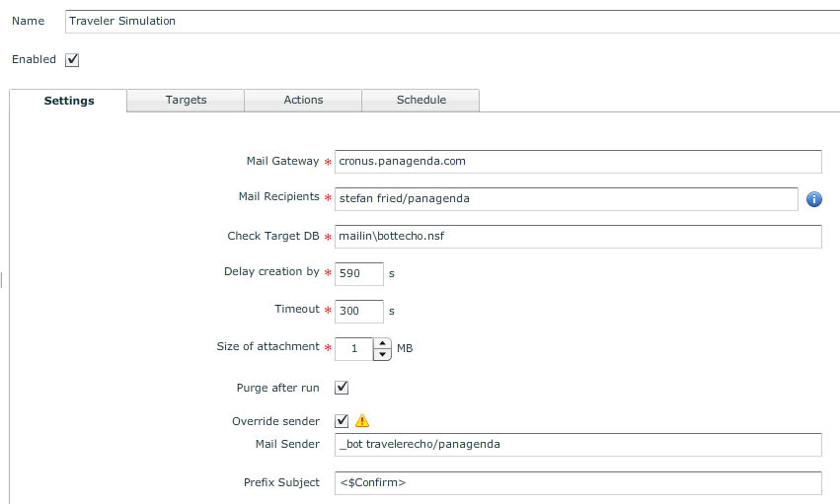Increase attachment size with up arrow

(x=383, y=343)
